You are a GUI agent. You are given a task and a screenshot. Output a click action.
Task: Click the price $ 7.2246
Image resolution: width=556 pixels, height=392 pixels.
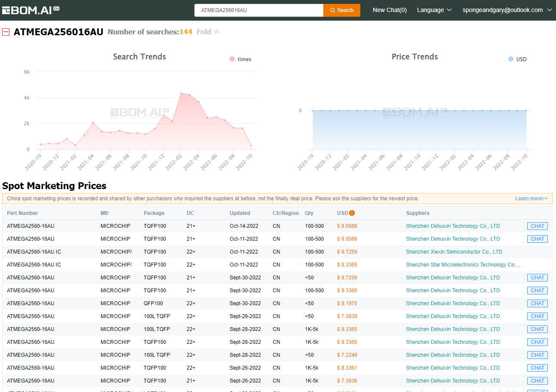(347, 355)
